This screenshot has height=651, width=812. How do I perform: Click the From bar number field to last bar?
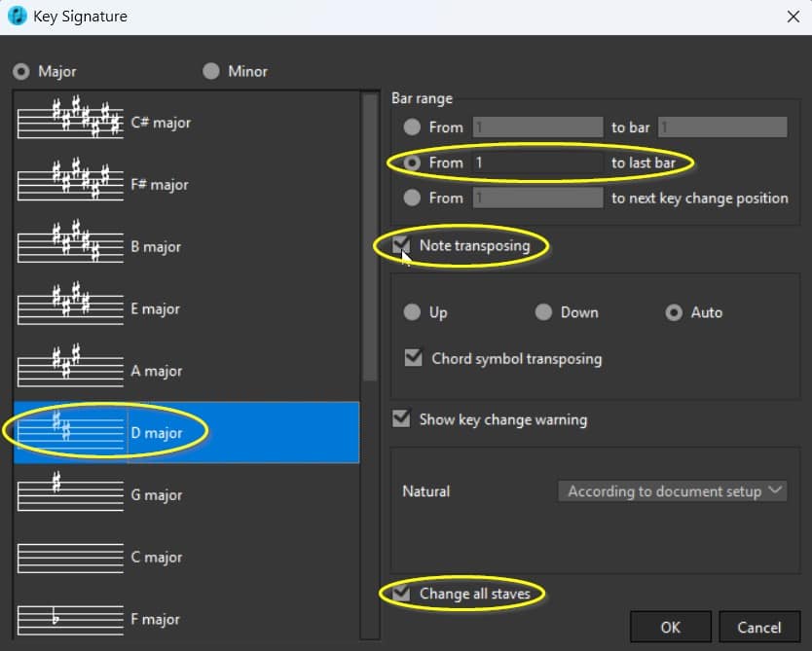click(536, 163)
